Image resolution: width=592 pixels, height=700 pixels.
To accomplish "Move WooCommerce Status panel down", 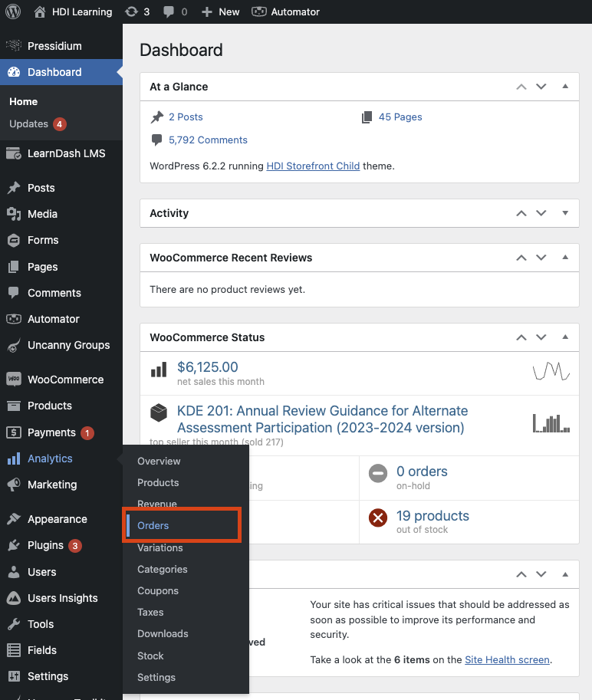I will click(x=541, y=337).
